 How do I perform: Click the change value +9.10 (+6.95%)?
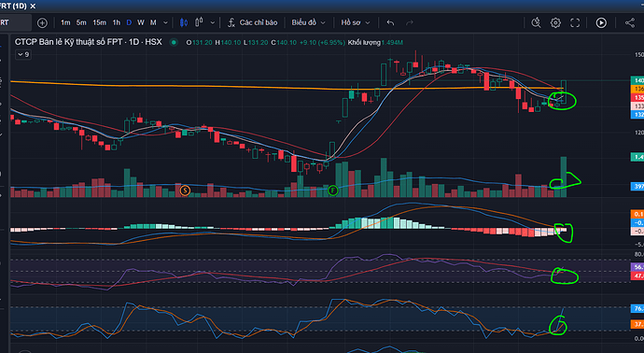[322, 42]
